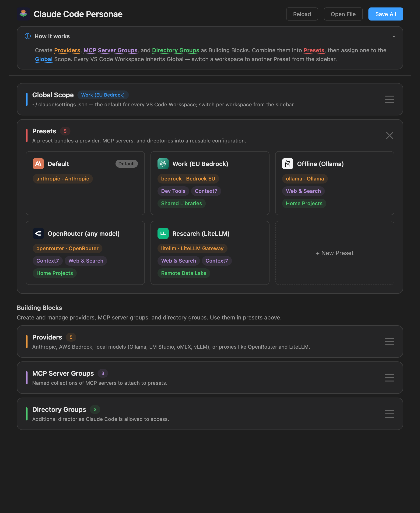Expand the Global Scope section menu icon
The image size is (420, 513).
389,99
